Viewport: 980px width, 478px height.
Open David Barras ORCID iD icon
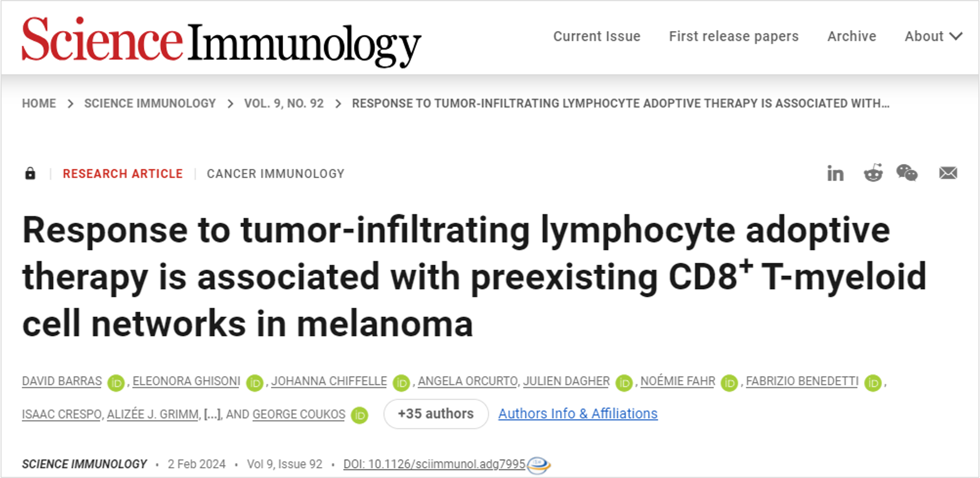pyautogui.click(x=116, y=382)
